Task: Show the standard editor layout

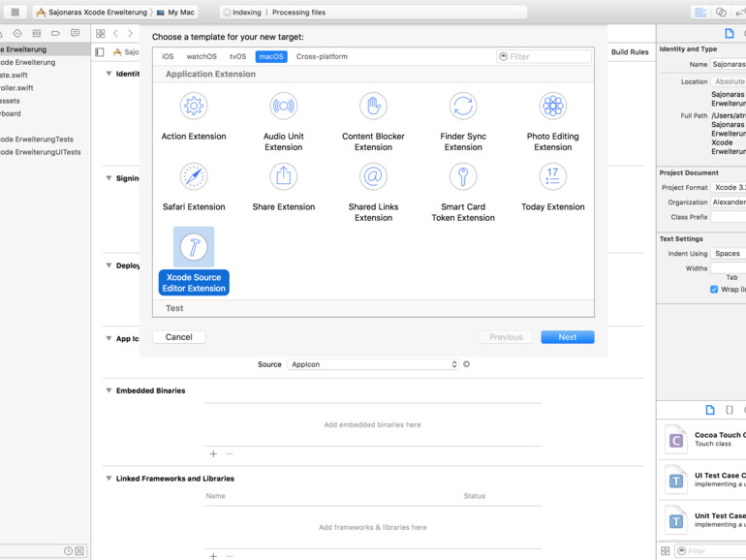Action: pyautogui.click(x=700, y=13)
